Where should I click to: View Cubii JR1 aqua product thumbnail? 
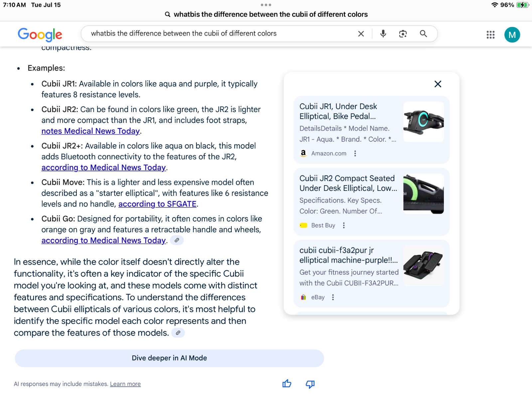pos(424,122)
